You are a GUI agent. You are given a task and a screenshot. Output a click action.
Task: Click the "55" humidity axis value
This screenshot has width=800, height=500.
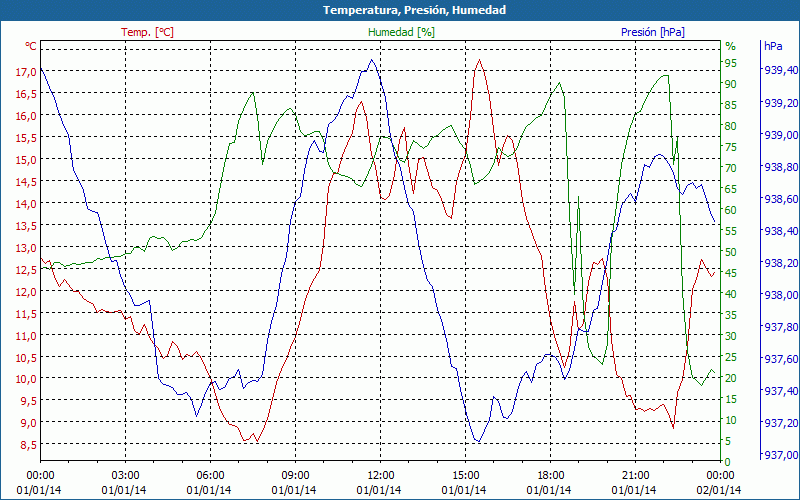pyautogui.click(x=731, y=231)
